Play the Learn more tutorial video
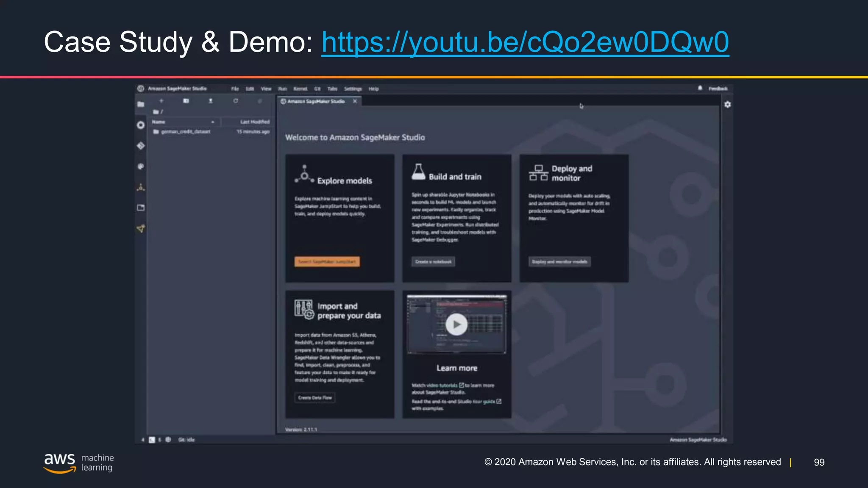Image resolution: width=868 pixels, height=488 pixels. pyautogui.click(x=456, y=324)
